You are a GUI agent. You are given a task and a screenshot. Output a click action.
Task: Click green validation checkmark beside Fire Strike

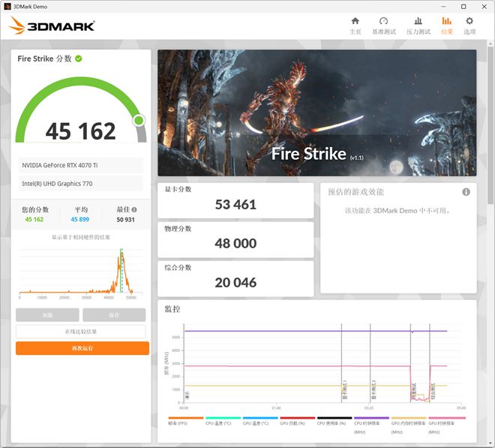coord(79,59)
